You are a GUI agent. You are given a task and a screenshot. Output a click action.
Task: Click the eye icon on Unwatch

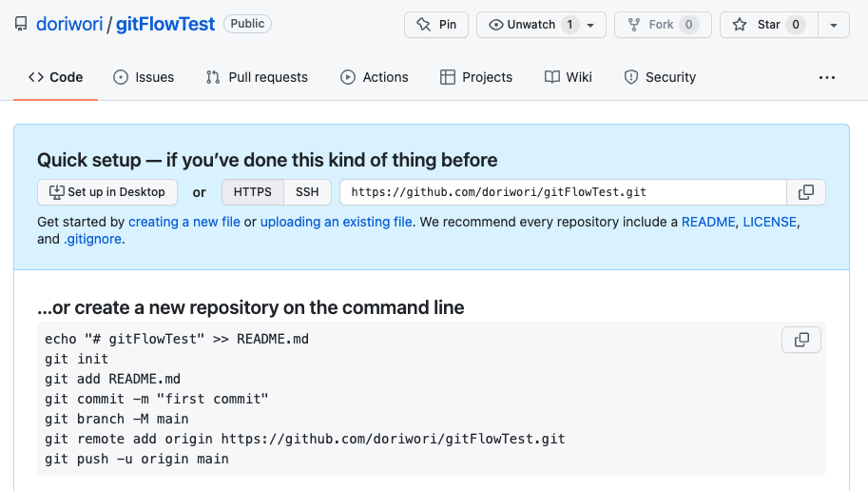tap(496, 25)
